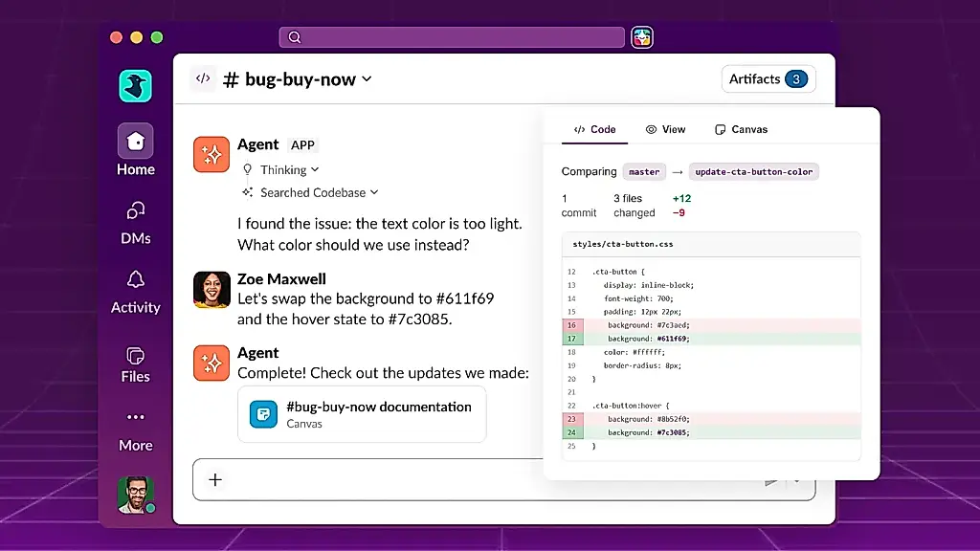The width and height of the screenshot is (980, 551).
Task: Switch to the View tab
Action: 666,129
